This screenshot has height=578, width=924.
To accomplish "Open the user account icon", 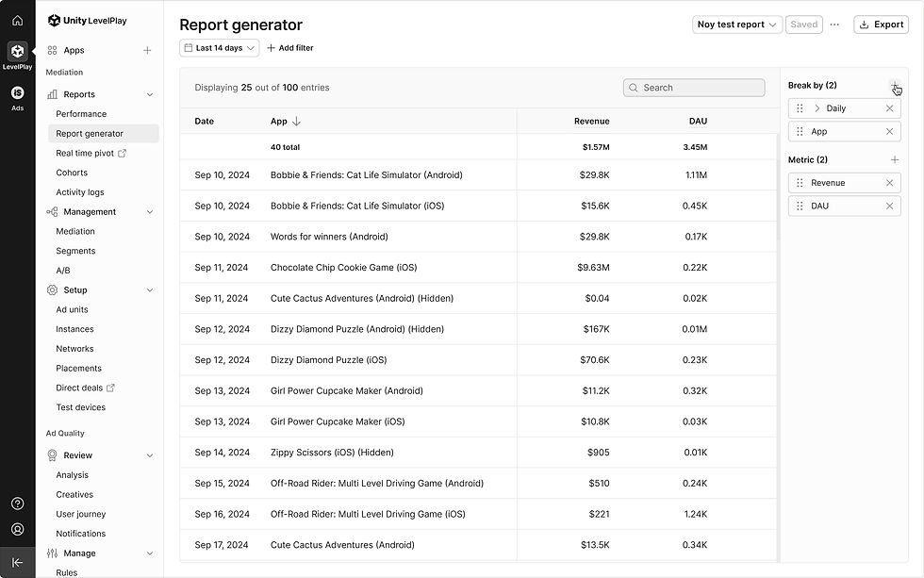I will click(x=18, y=529).
